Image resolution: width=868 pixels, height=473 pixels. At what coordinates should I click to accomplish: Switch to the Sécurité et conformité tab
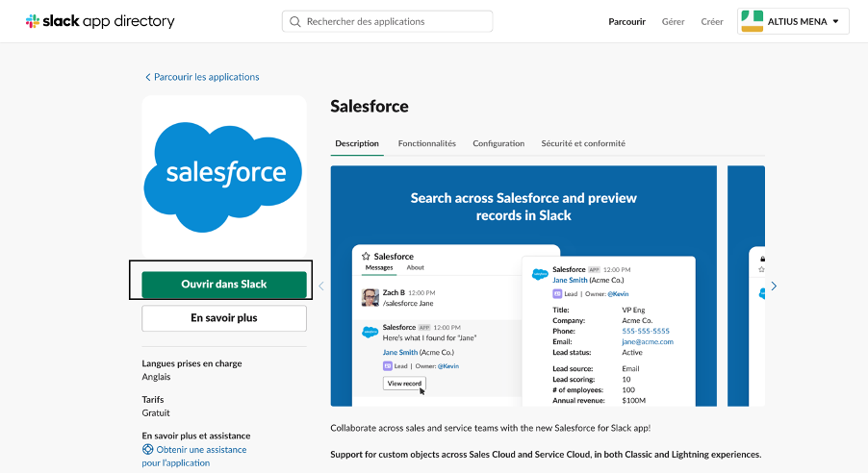(583, 143)
